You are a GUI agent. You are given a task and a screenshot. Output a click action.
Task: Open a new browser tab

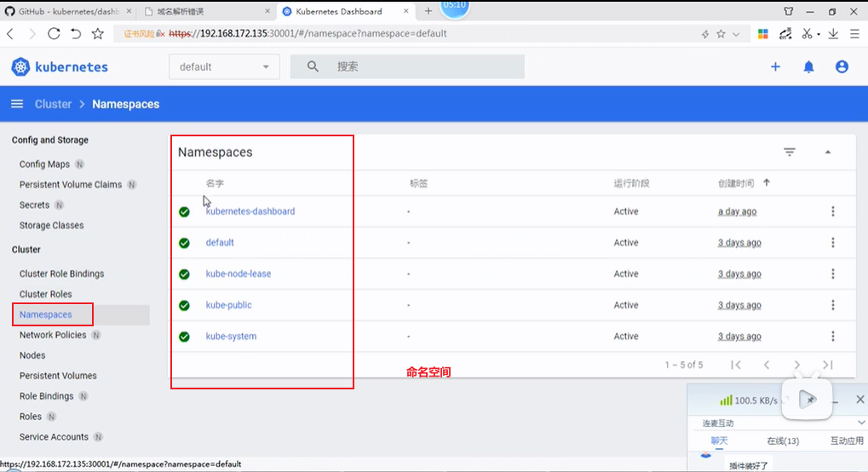[428, 11]
